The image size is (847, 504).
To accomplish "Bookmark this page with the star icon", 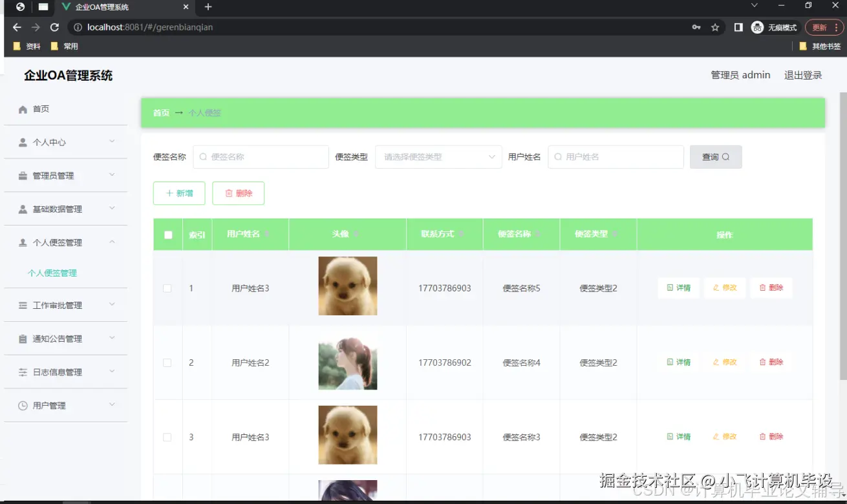I will pos(715,27).
